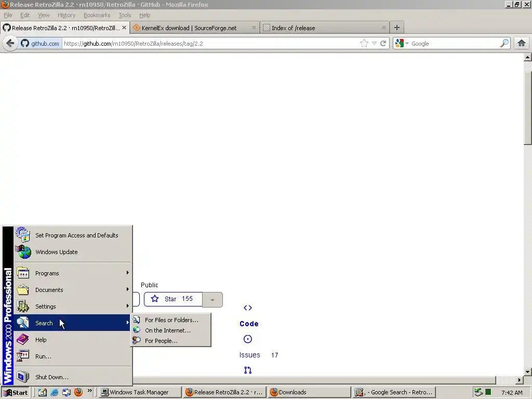This screenshot has height=399, width=532.
Task: Click the first Quick Launch notepad icon
Action: [43, 392]
